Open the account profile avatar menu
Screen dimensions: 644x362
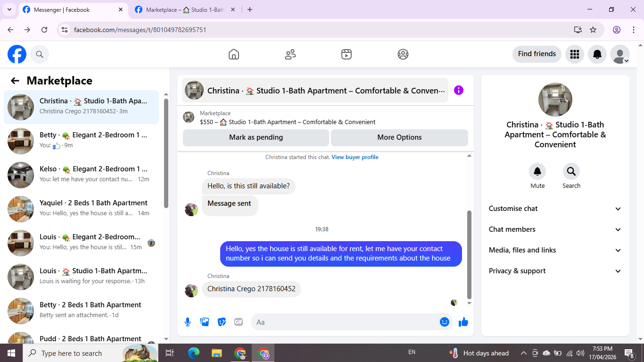coord(620,54)
